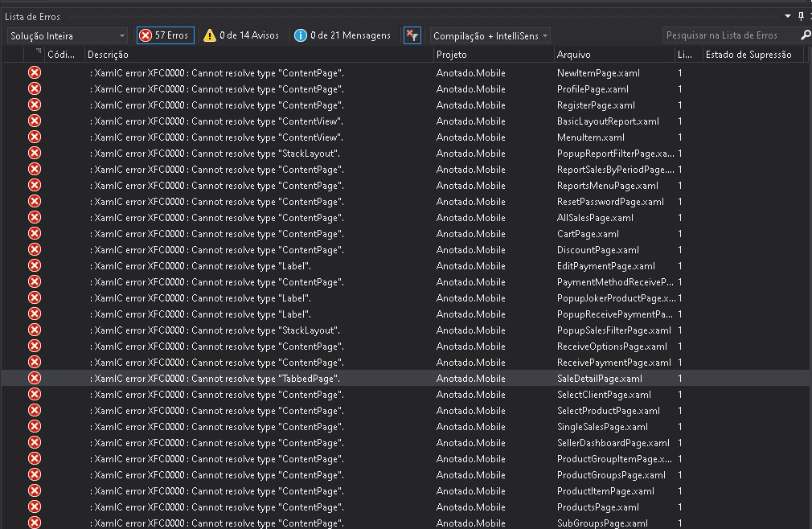The height and width of the screenshot is (529, 812).
Task: Click the red error icon beside NewItemPage.xaml
Action: point(34,72)
